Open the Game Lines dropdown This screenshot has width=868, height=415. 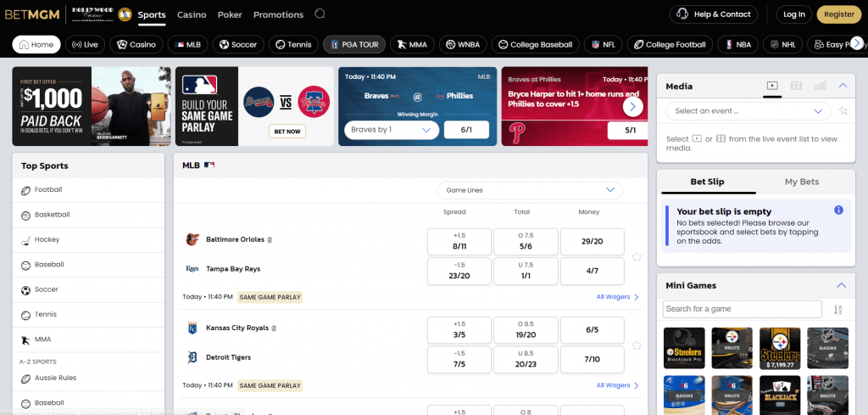point(530,190)
